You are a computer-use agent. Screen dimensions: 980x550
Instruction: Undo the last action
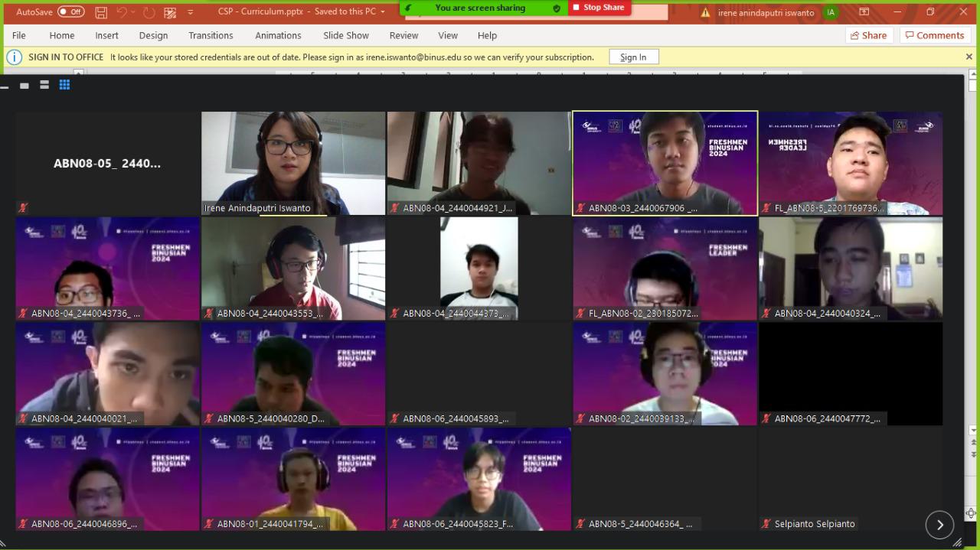tap(122, 12)
